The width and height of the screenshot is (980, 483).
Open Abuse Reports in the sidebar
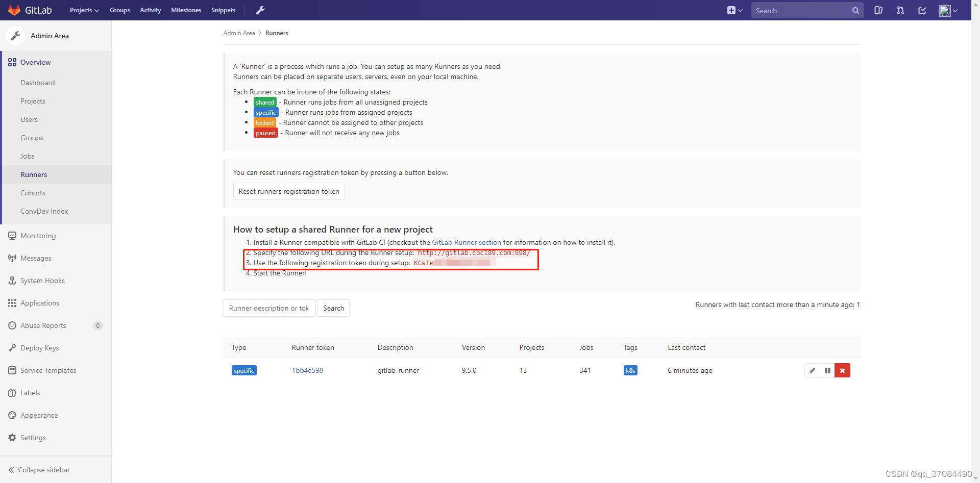pos(43,325)
